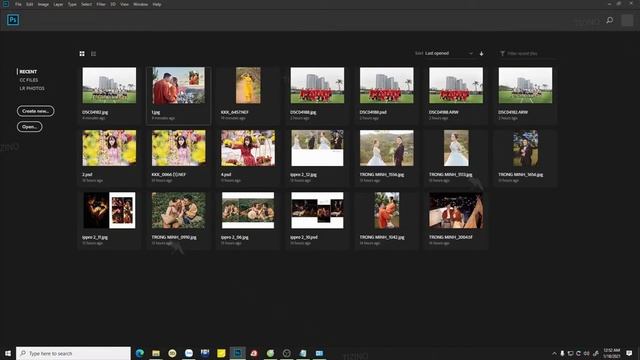Select the RECENT tab in sidebar
640x360 pixels.
tap(28, 71)
